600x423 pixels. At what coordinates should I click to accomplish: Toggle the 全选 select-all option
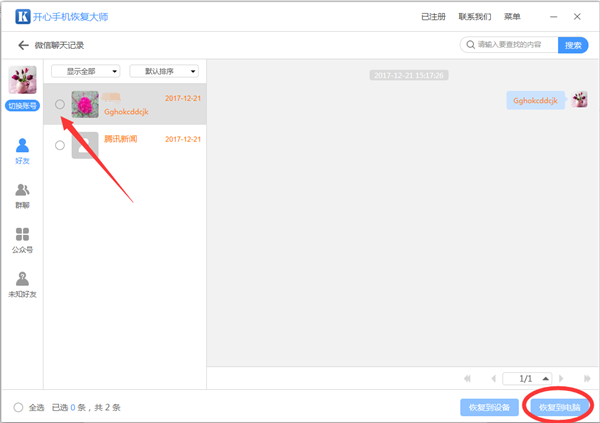coord(19,407)
